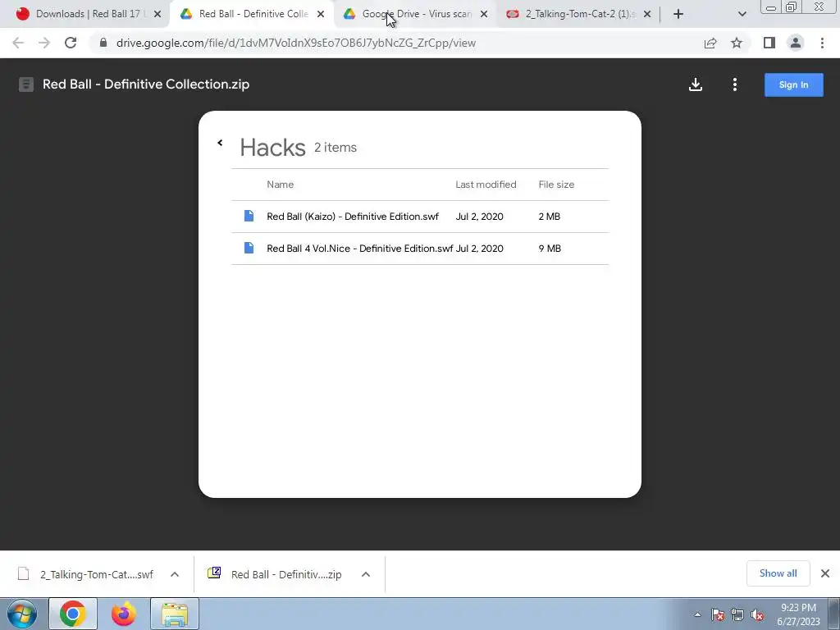Screen dimensions: 840x630
Task: Click the browser forward arrow
Action: tap(44, 43)
